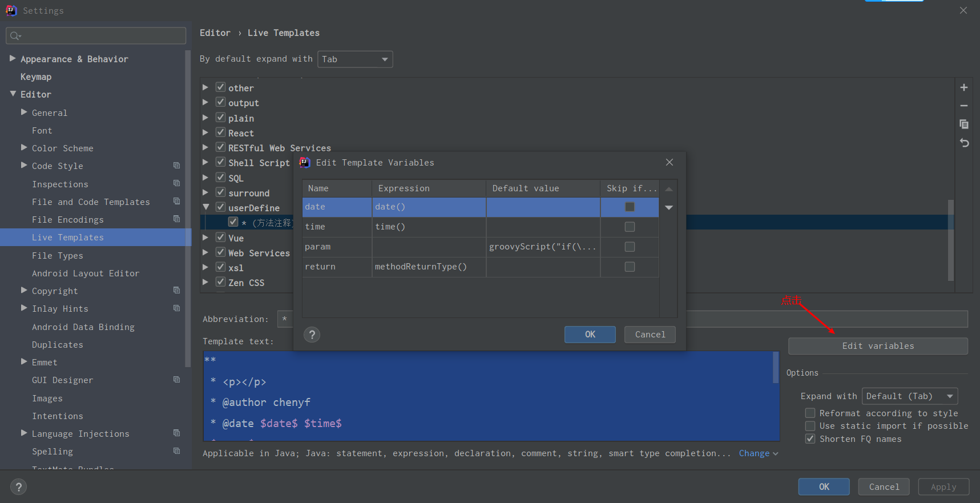Click the move variable down arrow
The image size is (980, 503).
669,207
